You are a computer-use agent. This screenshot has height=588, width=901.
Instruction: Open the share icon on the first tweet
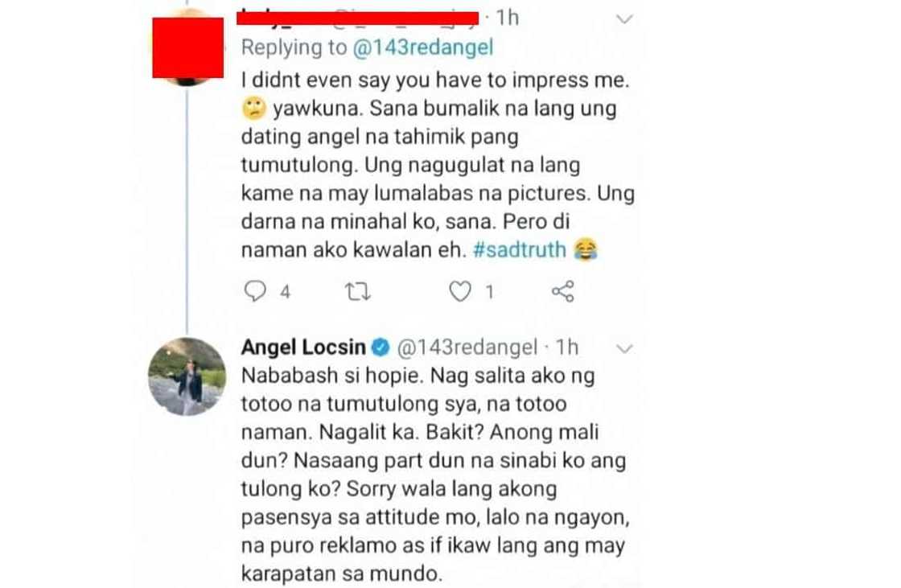[562, 291]
